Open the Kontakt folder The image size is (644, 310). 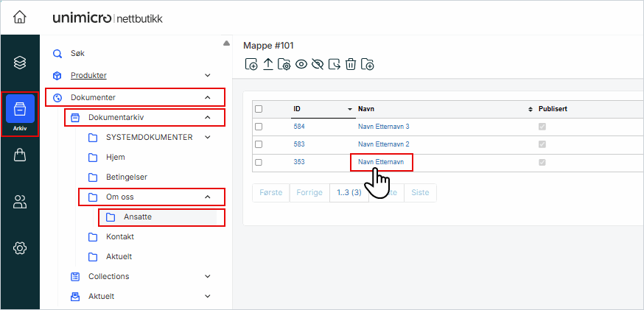[x=119, y=237]
